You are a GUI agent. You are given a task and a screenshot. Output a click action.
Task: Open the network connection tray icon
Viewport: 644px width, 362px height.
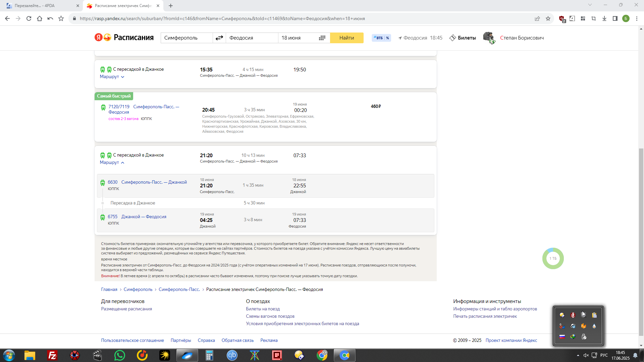[594, 355]
